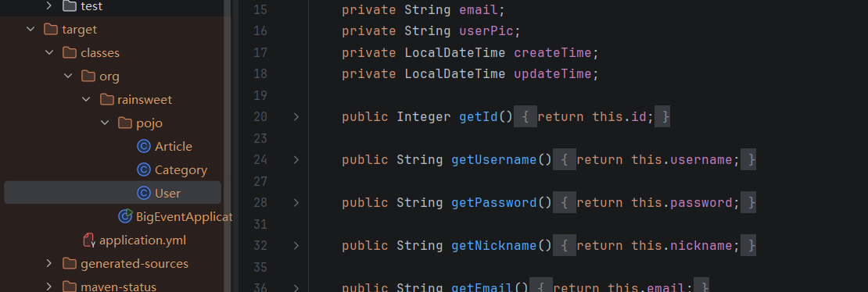Select the rainsweet package label

[145, 100]
